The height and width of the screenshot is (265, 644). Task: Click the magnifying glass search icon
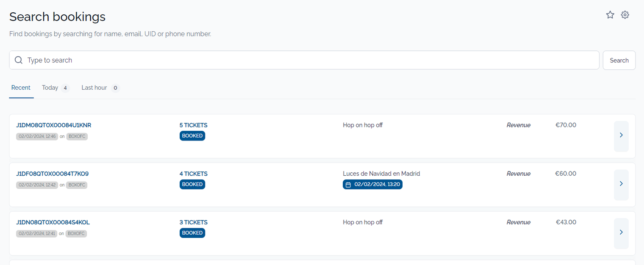coord(19,60)
